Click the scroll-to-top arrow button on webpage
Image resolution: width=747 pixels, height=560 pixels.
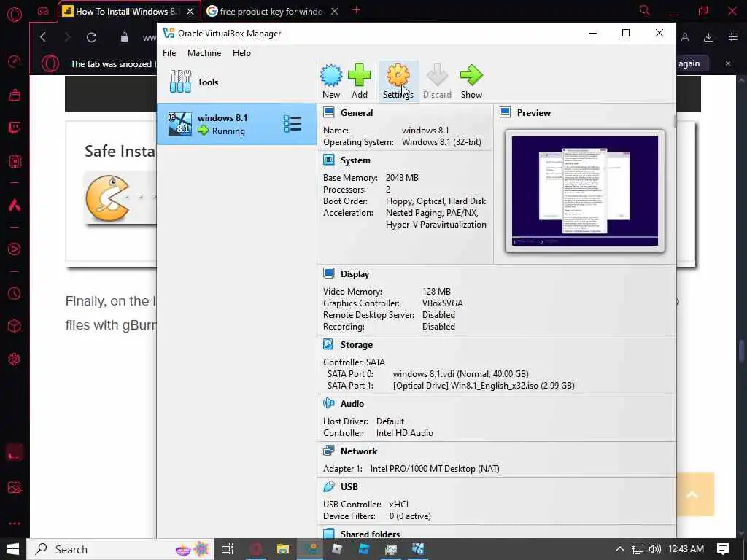(x=692, y=495)
